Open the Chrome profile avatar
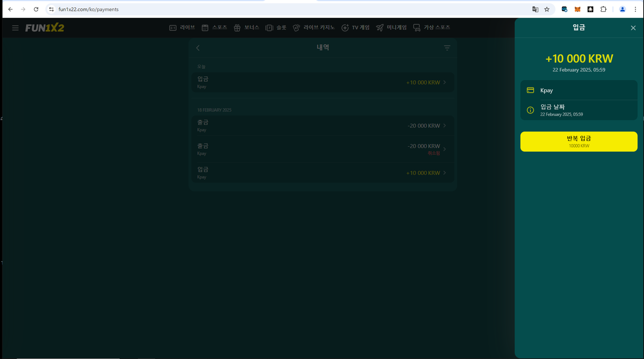 click(x=622, y=9)
